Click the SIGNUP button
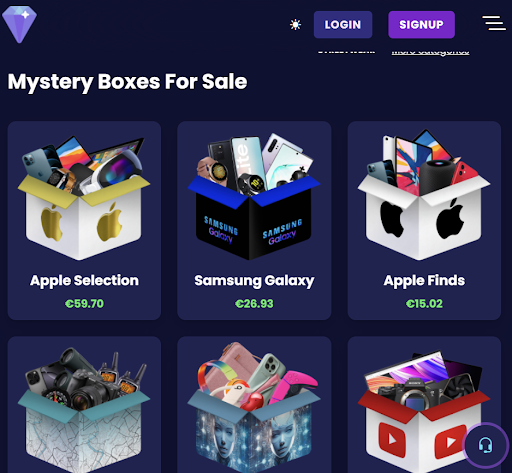512x473 pixels. [421, 25]
